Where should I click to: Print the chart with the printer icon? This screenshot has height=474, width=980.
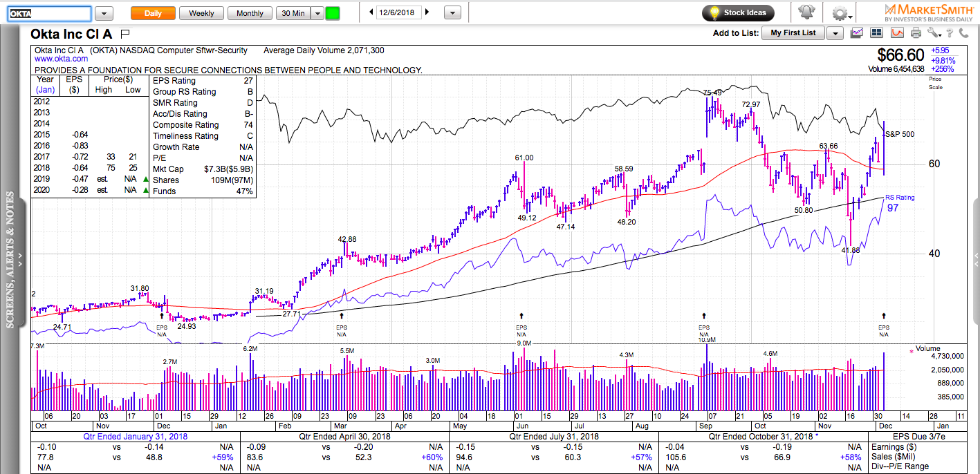click(x=916, y=32)
